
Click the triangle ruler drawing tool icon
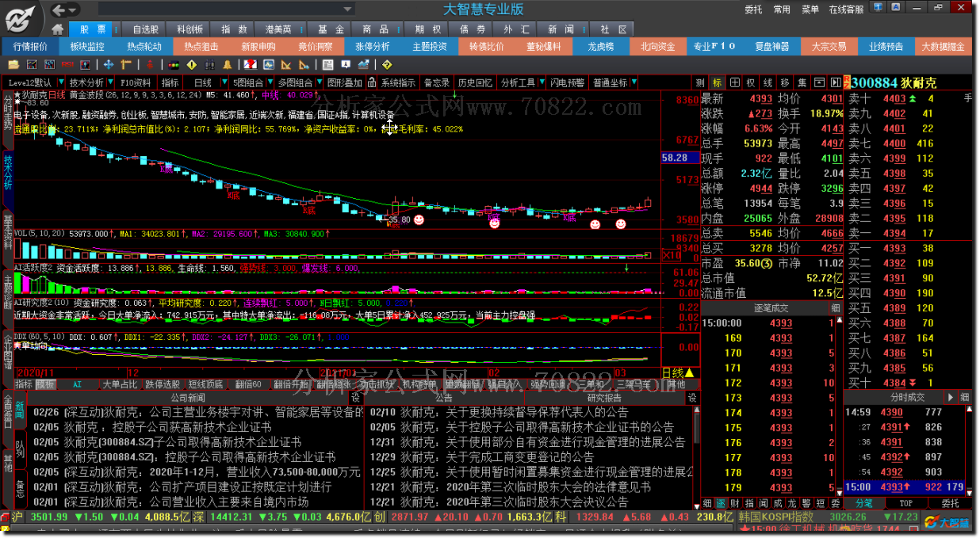pos(285,64)
